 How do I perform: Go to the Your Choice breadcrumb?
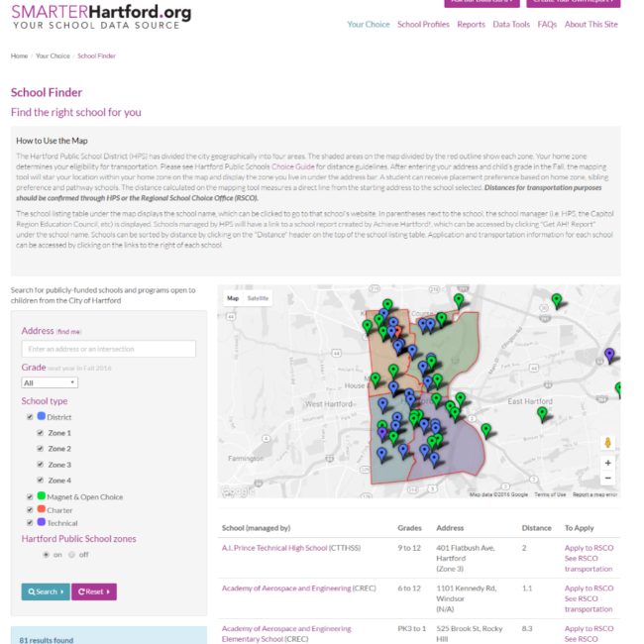[53, 55]
